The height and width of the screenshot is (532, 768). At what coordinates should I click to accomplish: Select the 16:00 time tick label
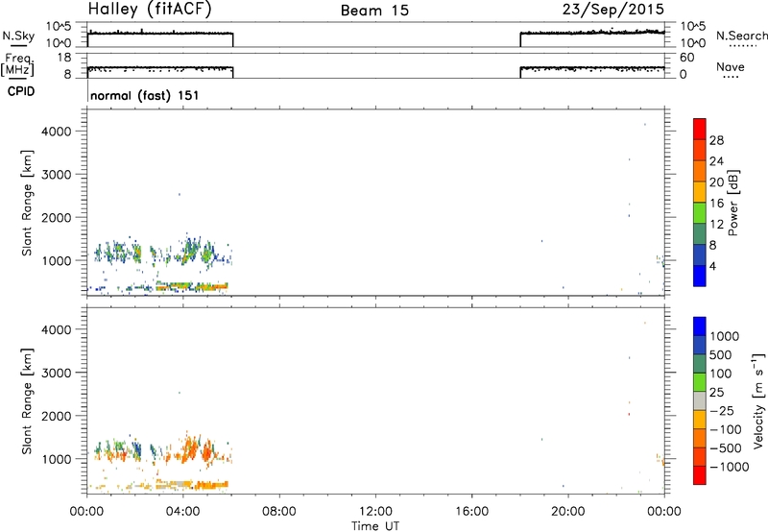[x=471, y=512]
